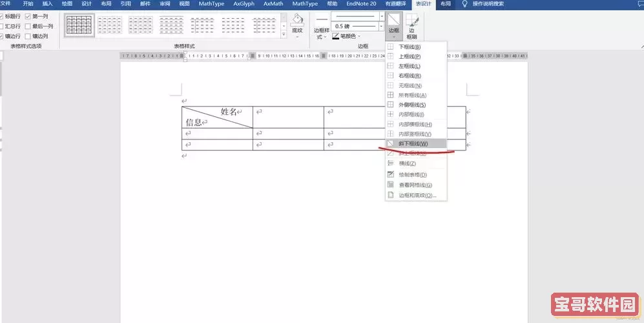Click the 姓名 text in the table

click(x=229, y=111)
